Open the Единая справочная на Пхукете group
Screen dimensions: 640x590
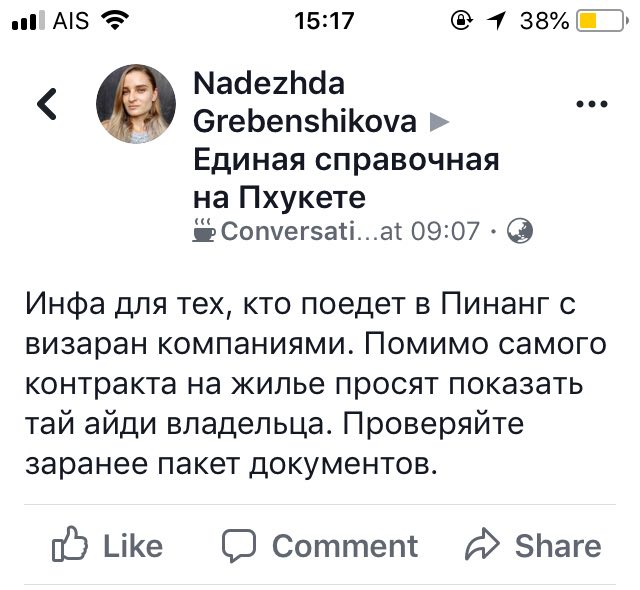[x=345, y=176]
